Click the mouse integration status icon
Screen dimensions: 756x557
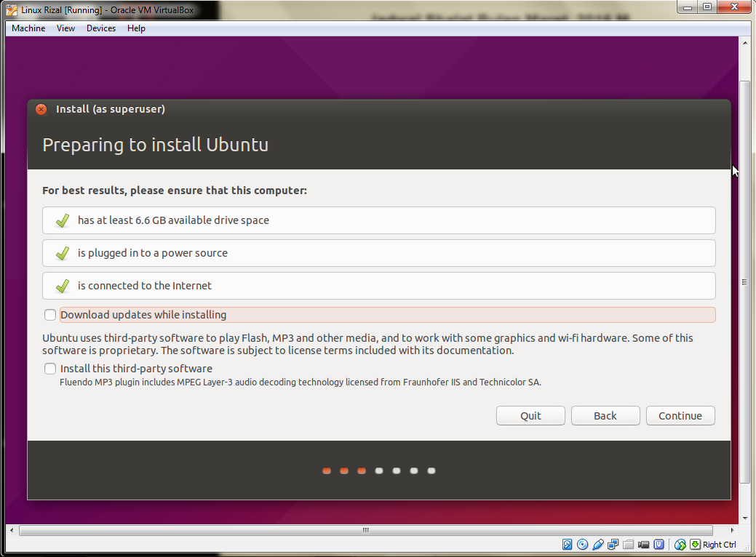click(680, 545)
